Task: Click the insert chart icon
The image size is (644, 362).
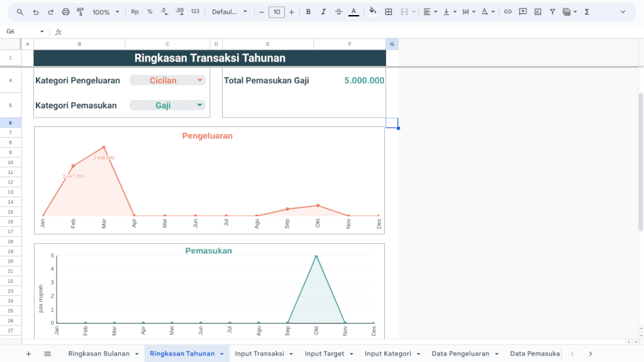Action: point(538,12)
